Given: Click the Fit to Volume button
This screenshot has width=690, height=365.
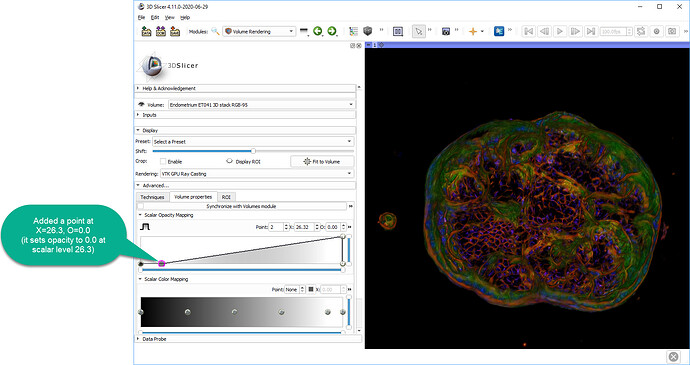Looking at the screenshot, I should (x=322, y=162).
